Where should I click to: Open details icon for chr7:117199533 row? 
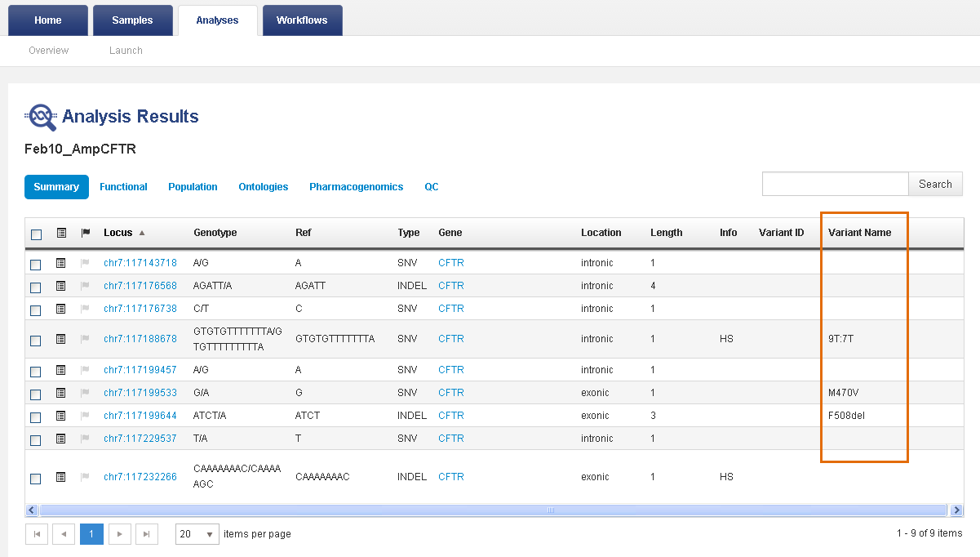61,393
